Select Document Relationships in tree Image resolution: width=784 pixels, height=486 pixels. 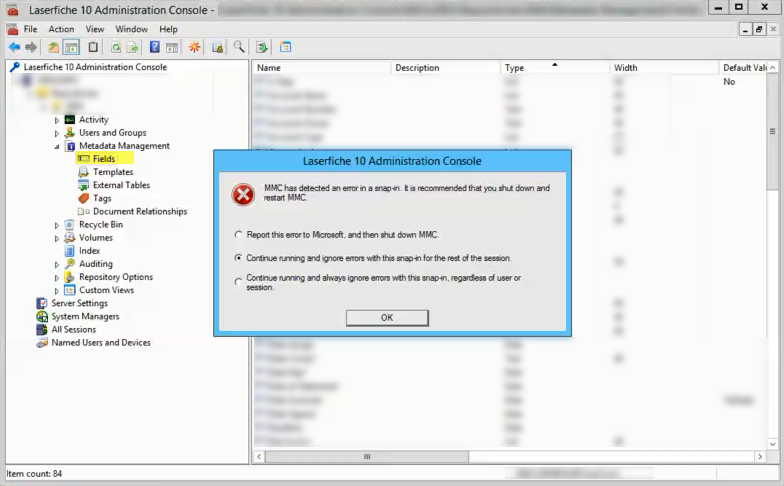140,212
